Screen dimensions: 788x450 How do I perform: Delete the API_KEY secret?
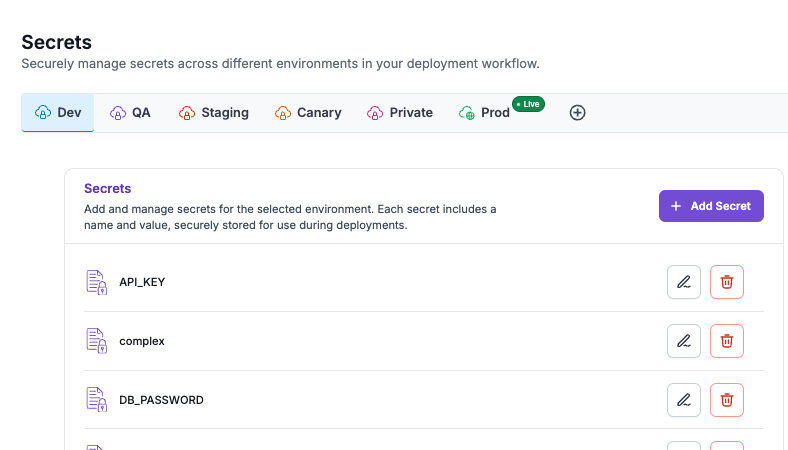coord(727,282)
